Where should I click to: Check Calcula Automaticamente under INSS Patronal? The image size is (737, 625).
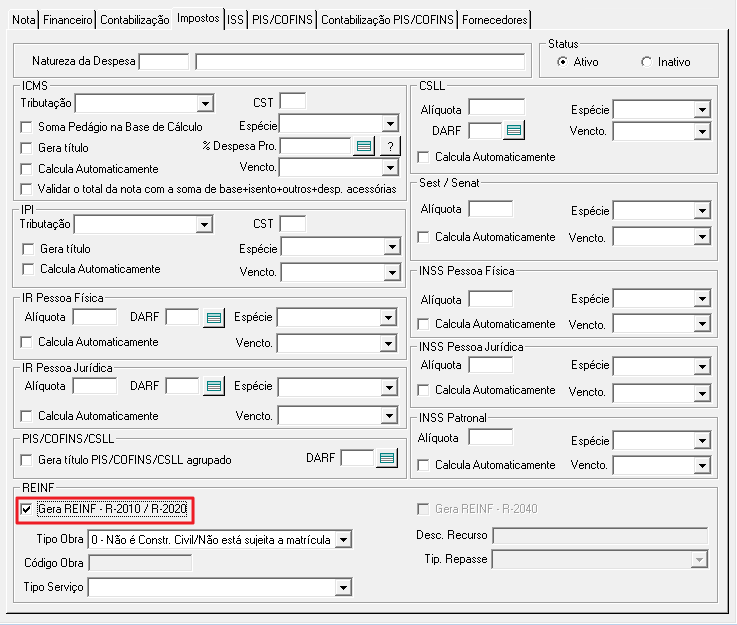[x=423, y=465]
